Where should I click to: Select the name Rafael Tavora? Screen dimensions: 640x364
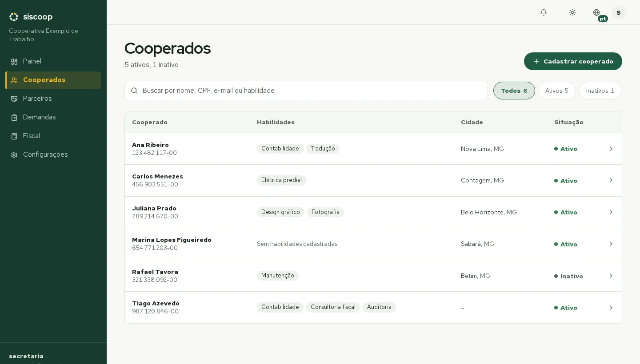155,272
